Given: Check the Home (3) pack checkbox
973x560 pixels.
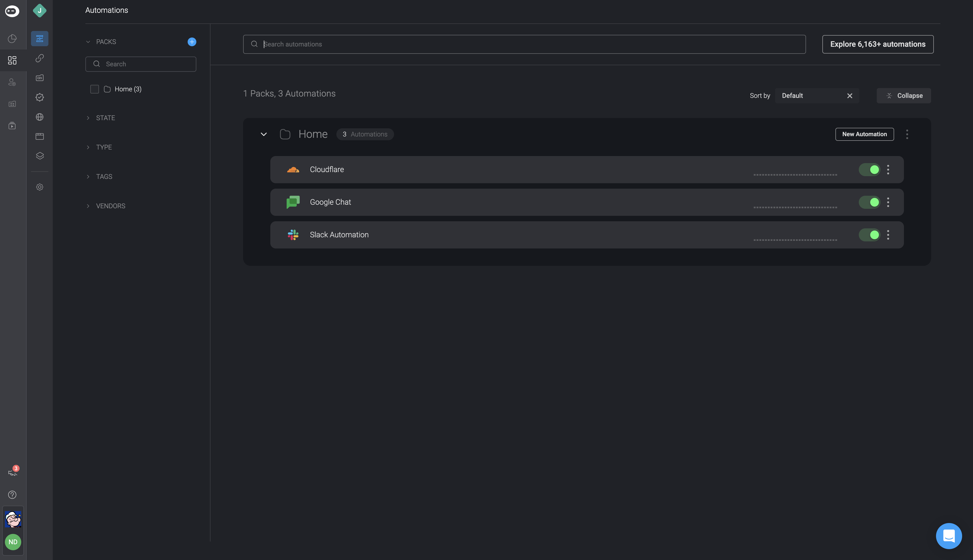Looking at the screenshot, I should click(95, 89).
